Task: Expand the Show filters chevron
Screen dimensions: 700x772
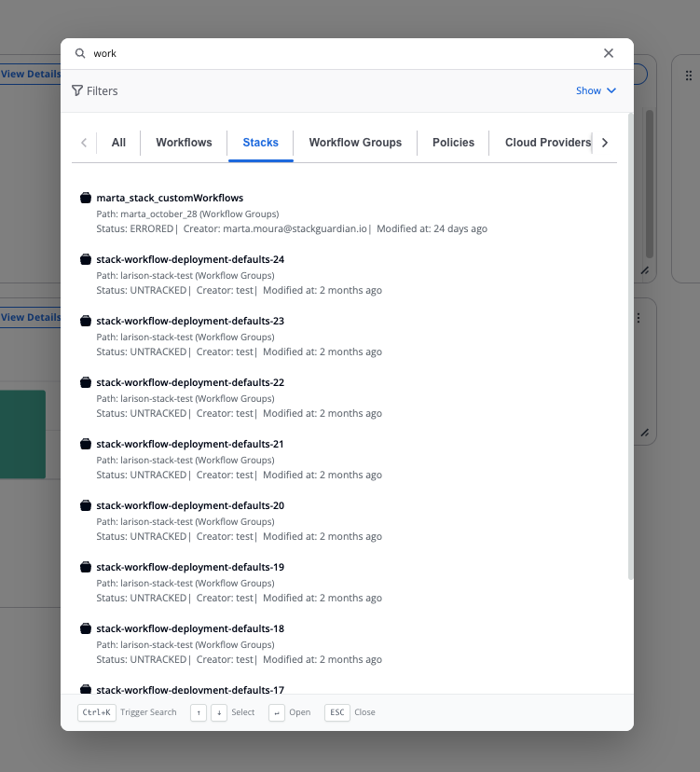Action: [611, 90]
